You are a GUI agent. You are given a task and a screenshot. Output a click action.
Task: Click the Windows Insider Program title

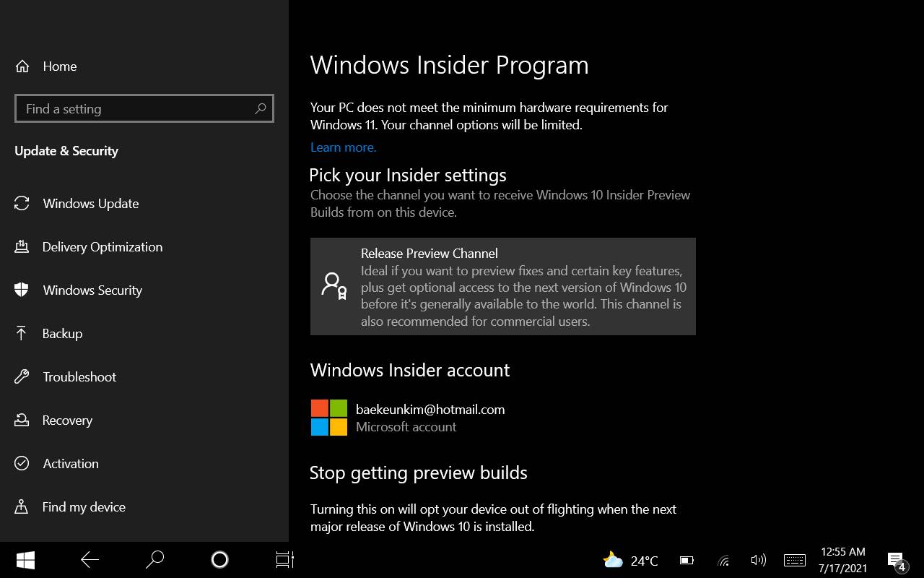point(450,65)
